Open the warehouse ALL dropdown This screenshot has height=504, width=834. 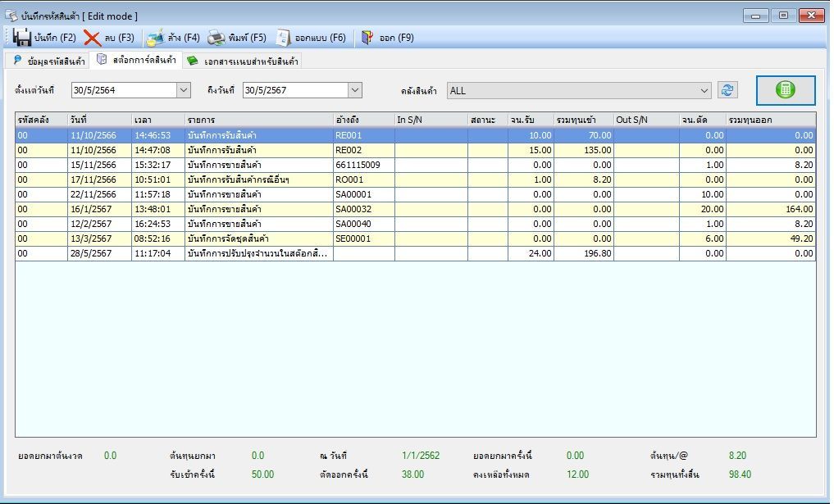(x=704, y=91)
